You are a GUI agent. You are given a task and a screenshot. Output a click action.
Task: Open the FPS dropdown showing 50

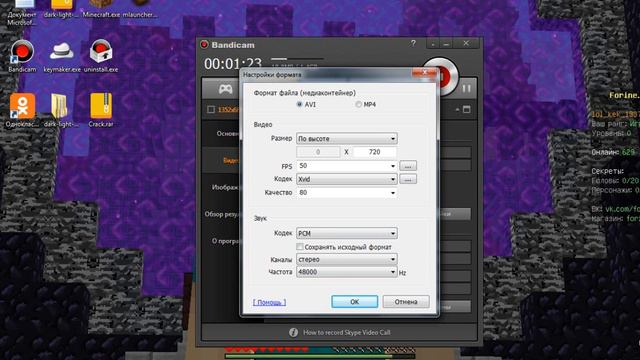click(347, 166)
